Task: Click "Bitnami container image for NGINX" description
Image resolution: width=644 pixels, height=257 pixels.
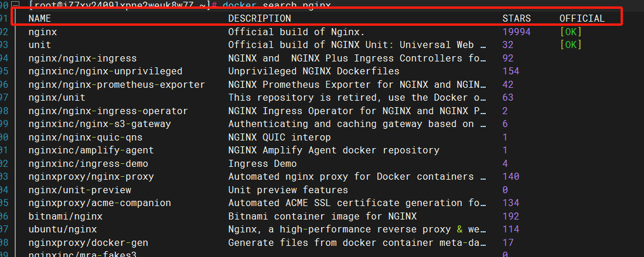Action: [322, 216]
